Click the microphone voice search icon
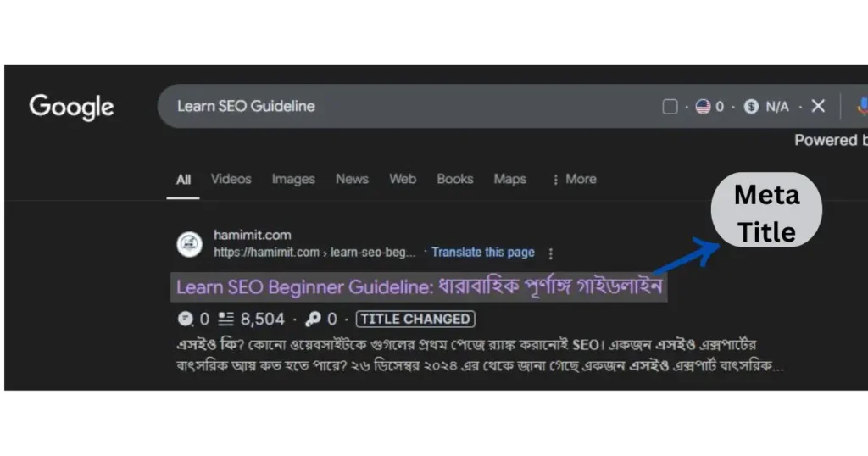Viewport: 868px width, 456px height. 862,106
